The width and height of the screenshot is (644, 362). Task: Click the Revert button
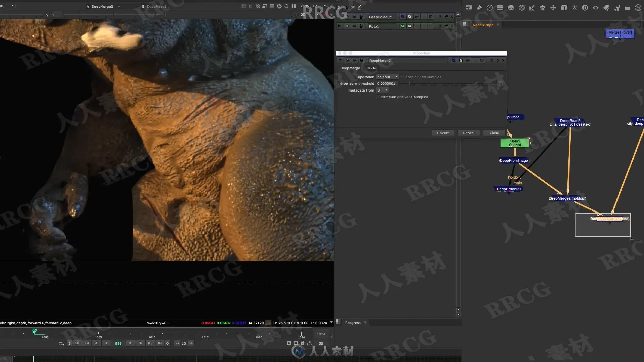(443, 133)
